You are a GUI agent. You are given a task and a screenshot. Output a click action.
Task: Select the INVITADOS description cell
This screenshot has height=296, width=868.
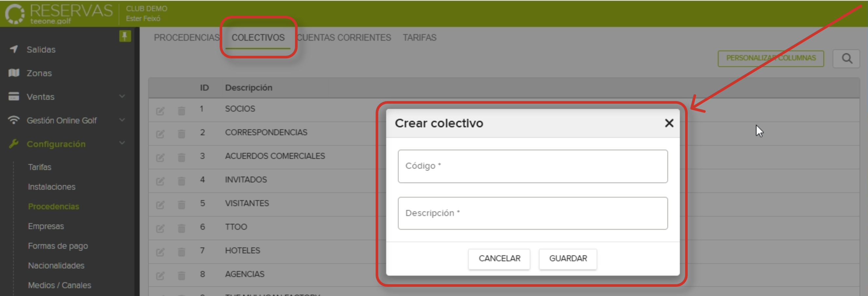(x=246, y=180)
